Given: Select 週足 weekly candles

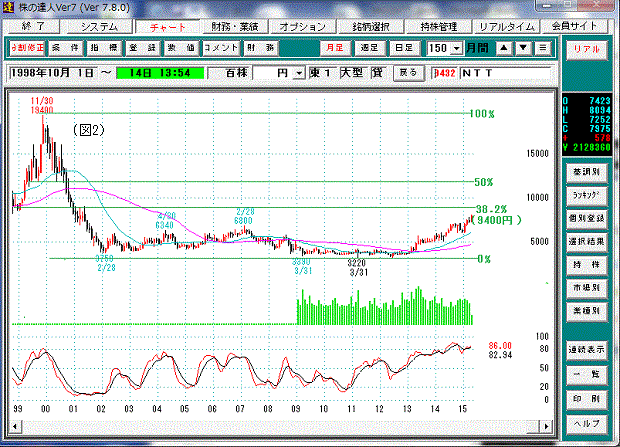Looking at the screenshot, I should coord(369,48).
